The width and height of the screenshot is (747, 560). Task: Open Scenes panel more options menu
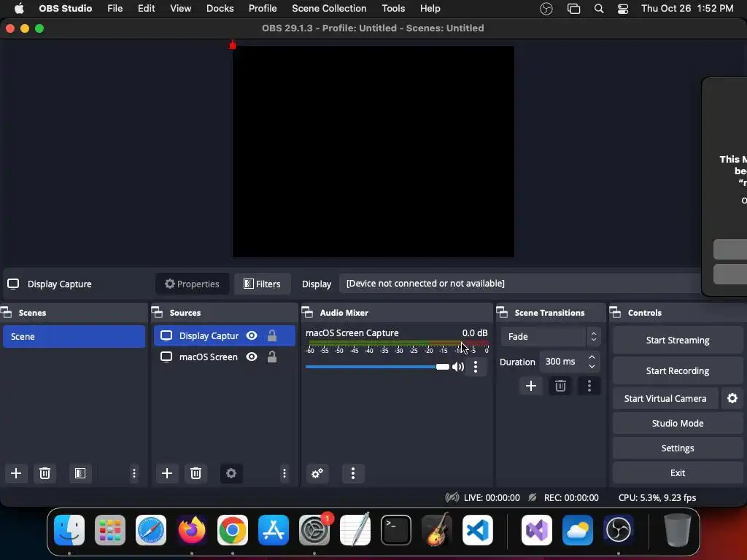click(x=134, y=473)
